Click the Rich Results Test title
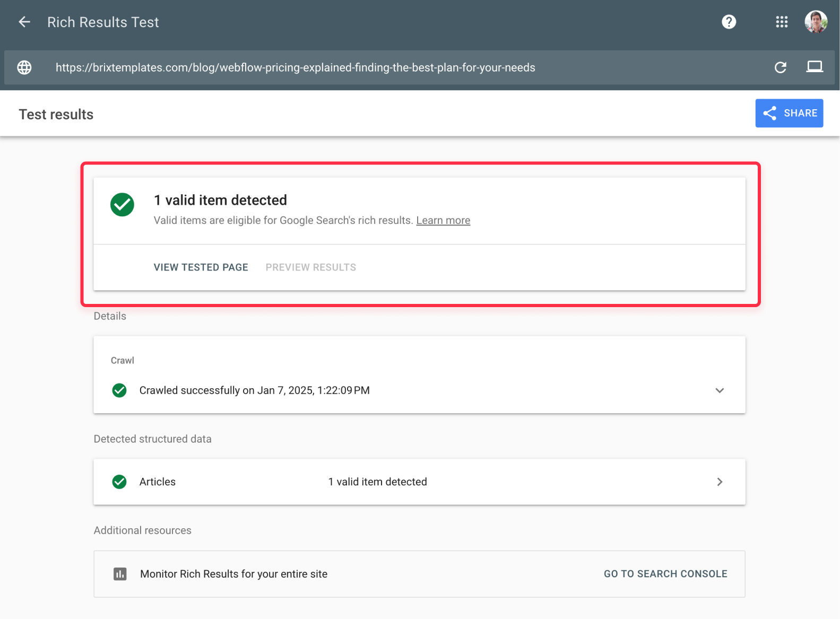 [103, 22]
